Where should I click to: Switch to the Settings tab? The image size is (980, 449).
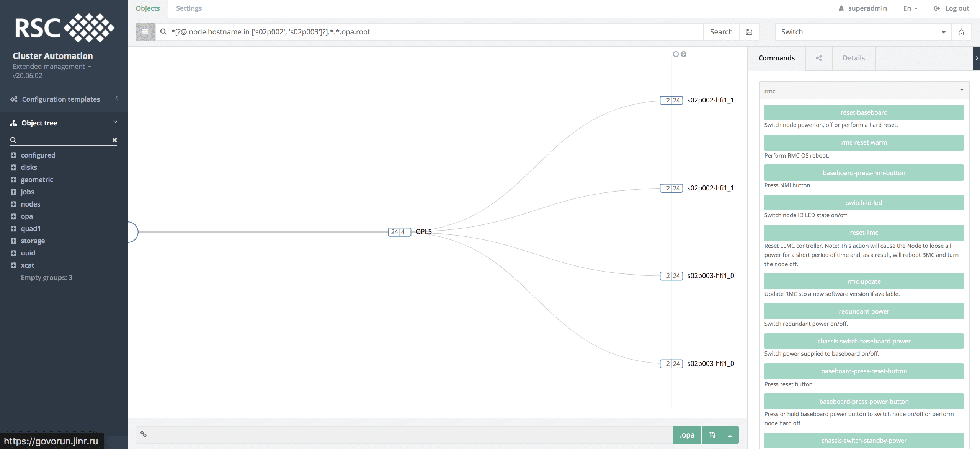(x=189, y=8)
